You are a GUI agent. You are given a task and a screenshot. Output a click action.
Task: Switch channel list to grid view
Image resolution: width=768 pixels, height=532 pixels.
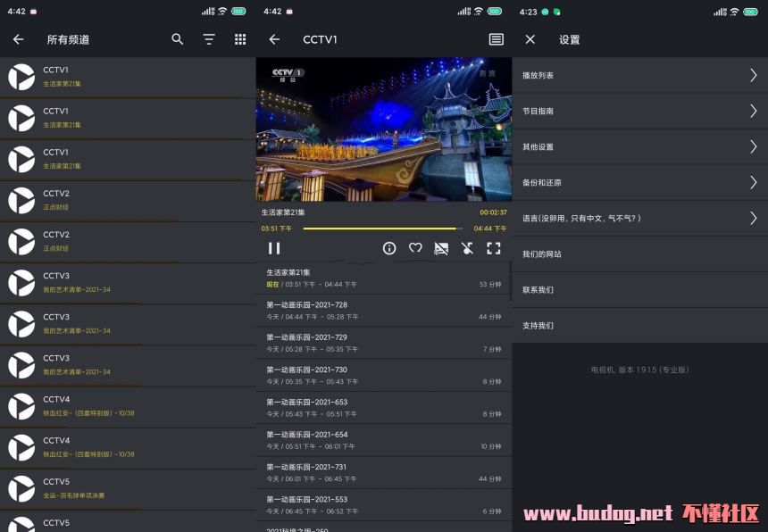point(240,39)
